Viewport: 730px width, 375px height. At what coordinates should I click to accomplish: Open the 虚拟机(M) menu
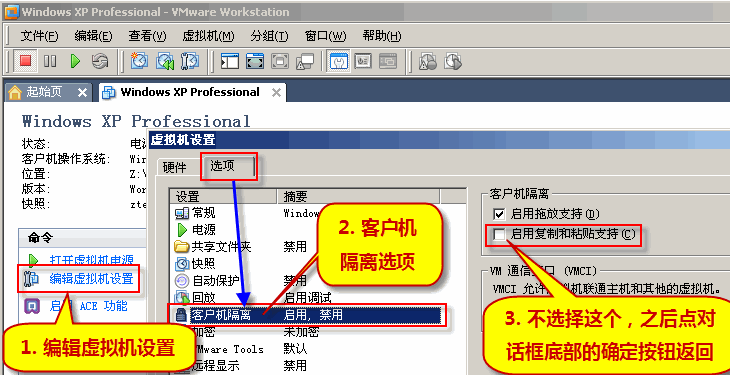(x=208, y=36)
